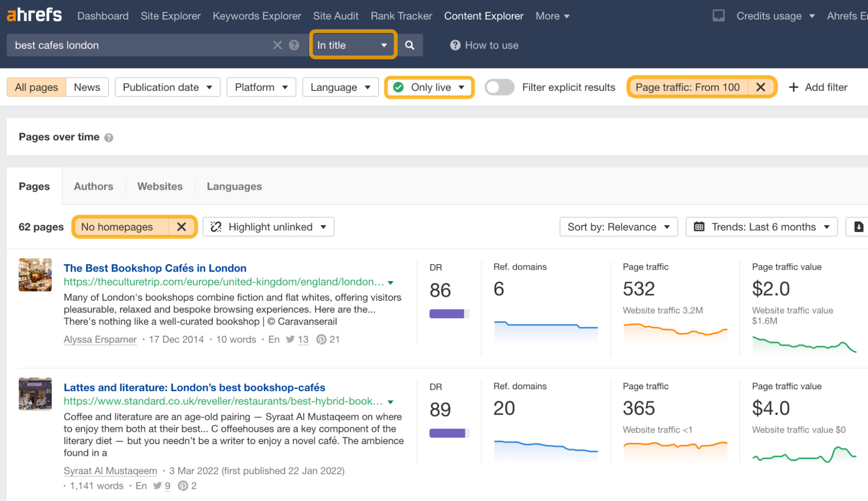Click the ahrefs logo
The image size is (868, 501).
34,14
